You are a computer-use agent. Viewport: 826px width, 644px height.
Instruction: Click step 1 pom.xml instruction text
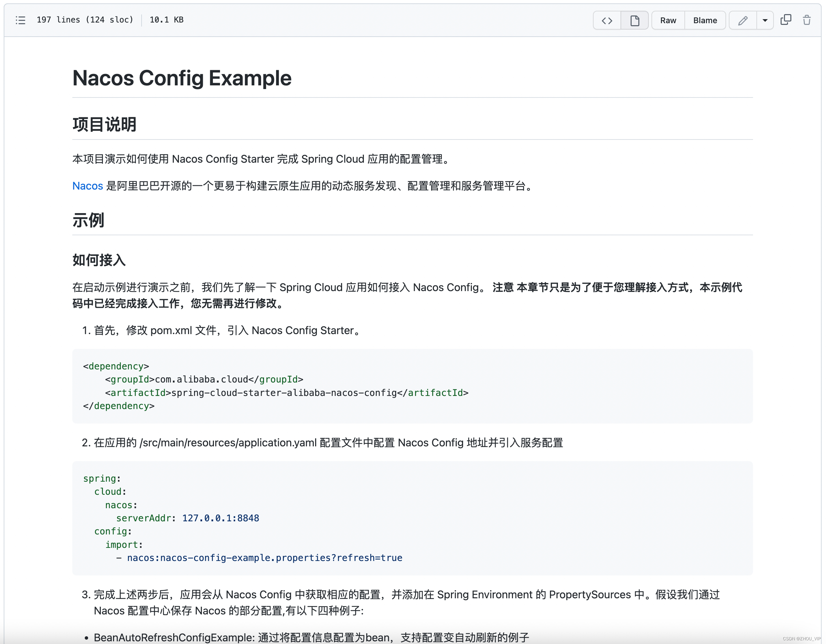[x=228, y=330]
